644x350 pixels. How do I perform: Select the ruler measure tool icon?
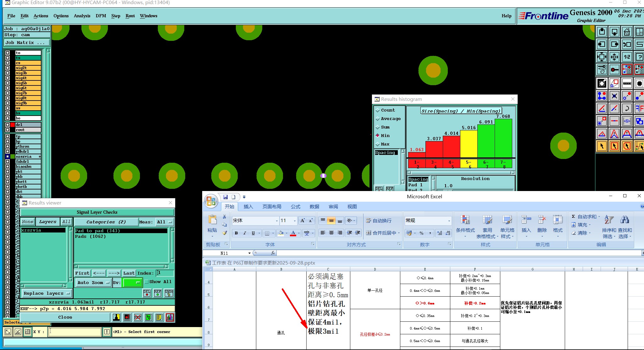627,83
